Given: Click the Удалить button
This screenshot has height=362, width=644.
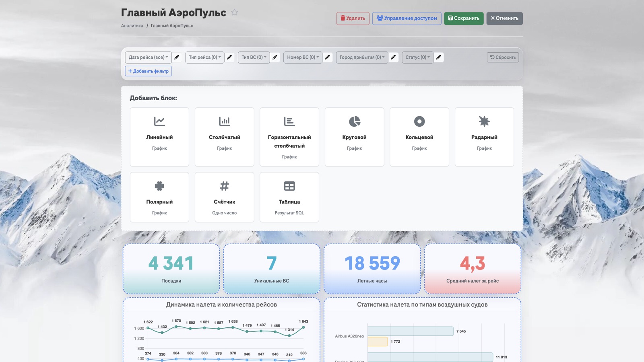Looking at the screenshot, I should pos(353,18).
